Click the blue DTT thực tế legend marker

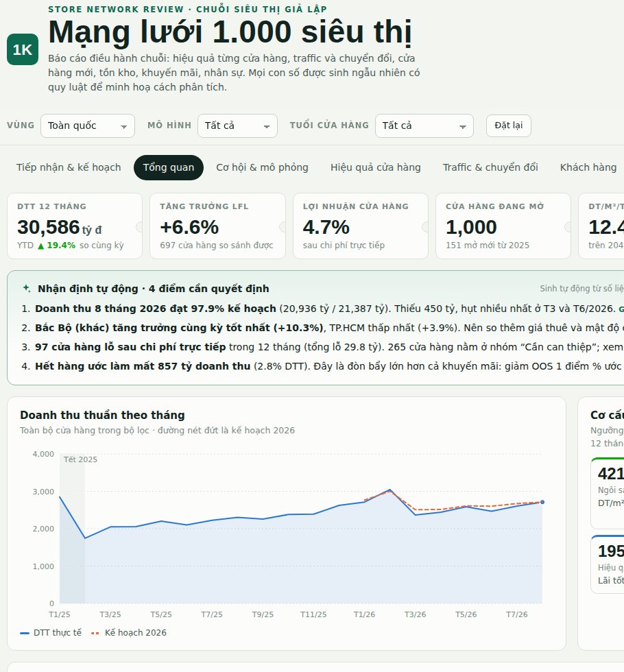[x=25, y=633]
